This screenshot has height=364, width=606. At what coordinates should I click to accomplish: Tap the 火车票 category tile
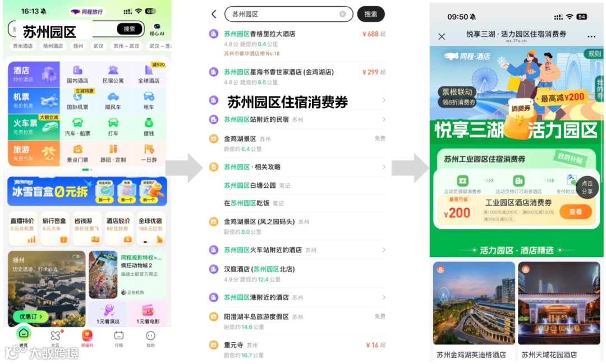pos(34,127)
